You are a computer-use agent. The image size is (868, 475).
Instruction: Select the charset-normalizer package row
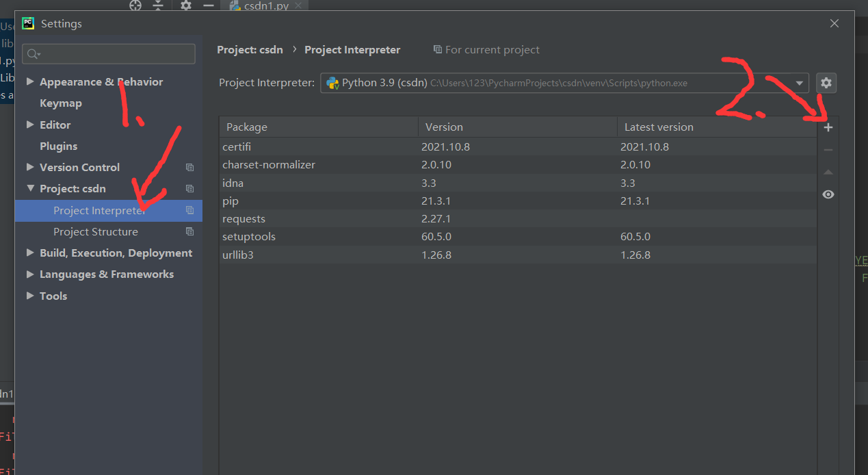click(x=518, y=165)
